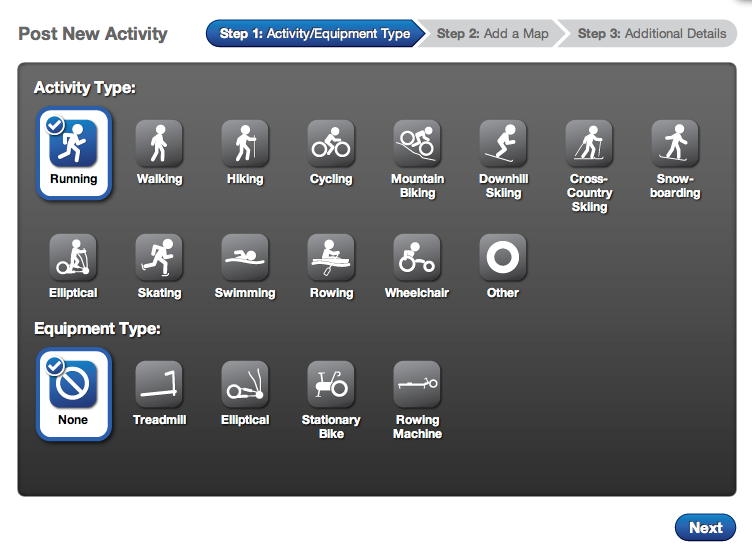The image size is (752, 554).
Task: Pick the Stationary Bike equipment icon
Action: [331, 384]
